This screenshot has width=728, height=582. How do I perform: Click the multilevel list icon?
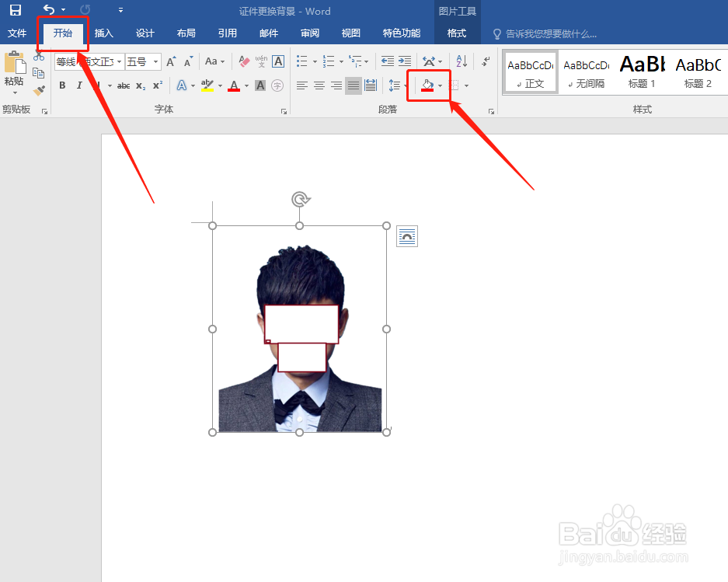pos(355,61)
